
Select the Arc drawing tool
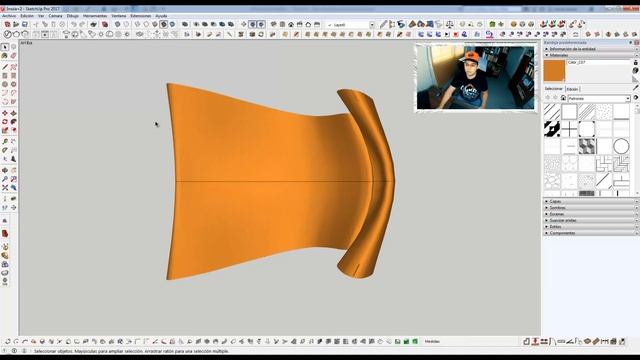[5, 93]
